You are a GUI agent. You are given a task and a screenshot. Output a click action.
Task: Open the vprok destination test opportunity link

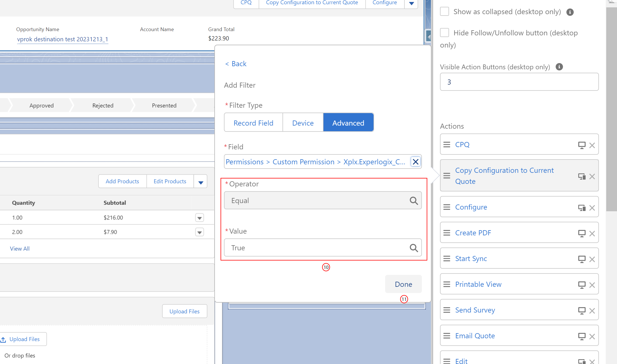click(62, 39)
